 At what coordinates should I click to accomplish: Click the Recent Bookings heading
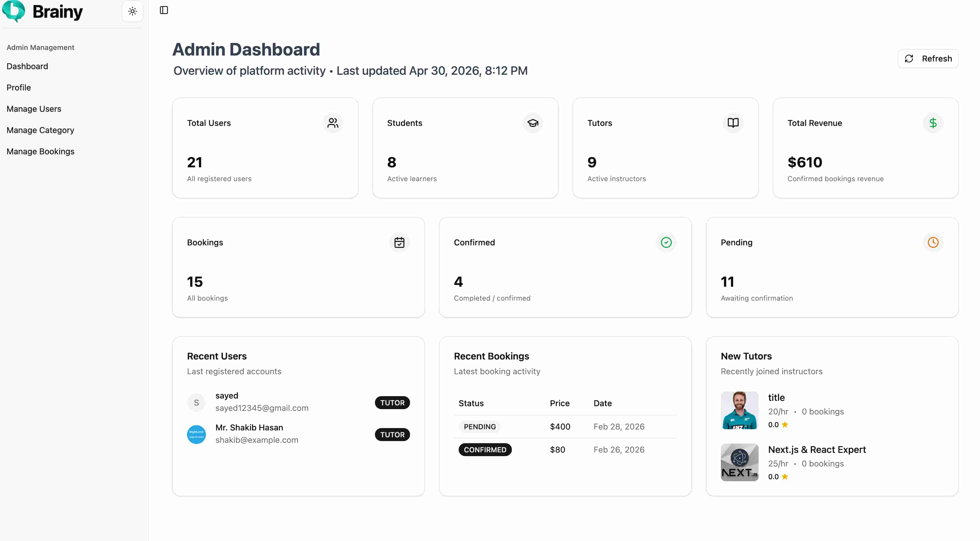(x=491, y=356)
